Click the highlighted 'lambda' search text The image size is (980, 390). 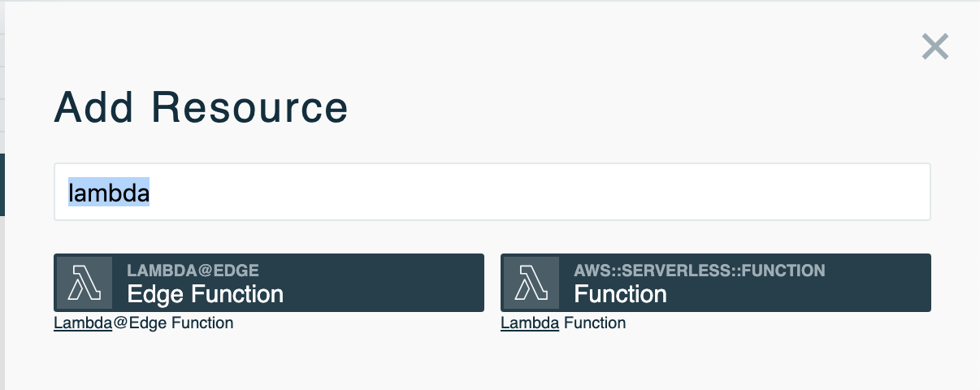point(109,193)
